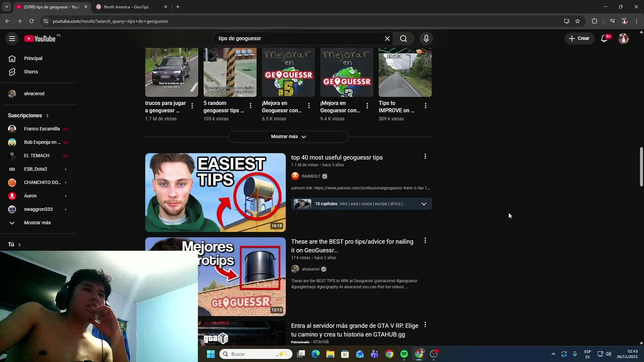Open the Chrome three-dot menu
Screen dimensions: 644x362
click(x=637, y=21)
